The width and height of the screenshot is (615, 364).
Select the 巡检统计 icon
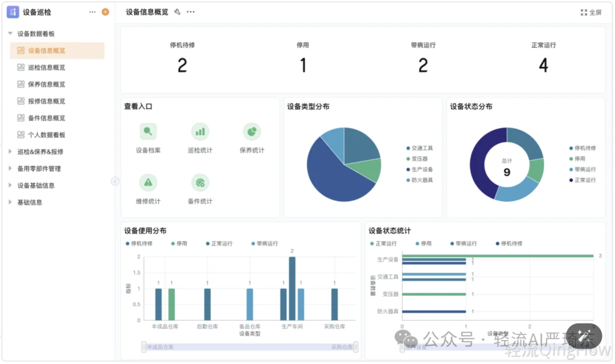(x=200, y=131)
